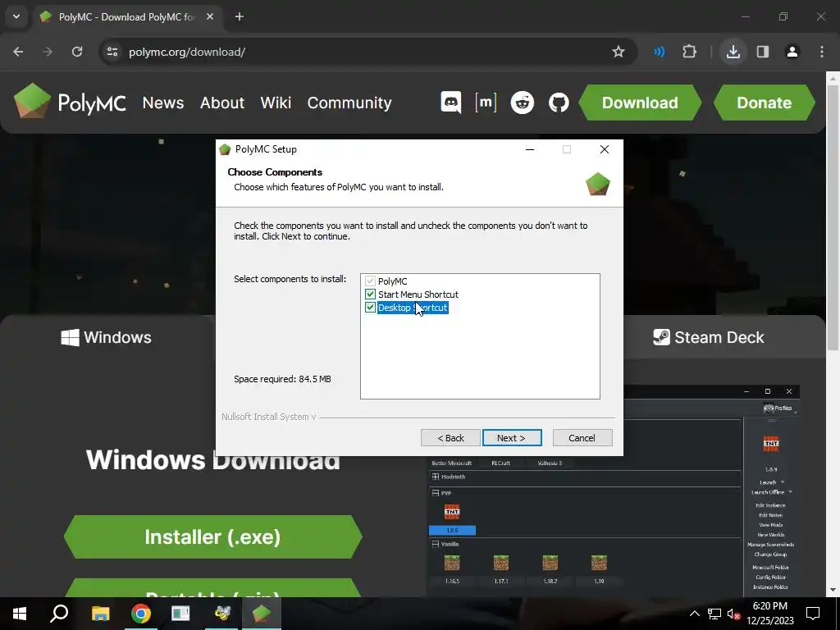Open the notification center icon
The image size is (840, 630).
pos(813,614)
